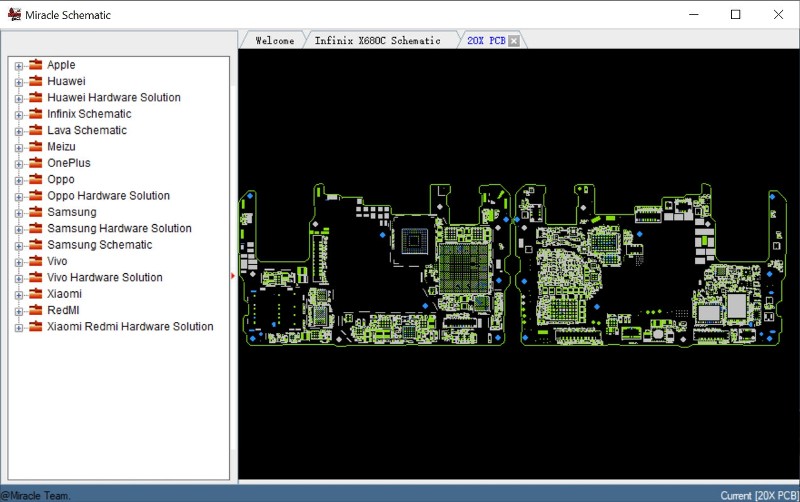Expand the Samsung Schematic node
The image size is (800, 502).
[19, 245]
